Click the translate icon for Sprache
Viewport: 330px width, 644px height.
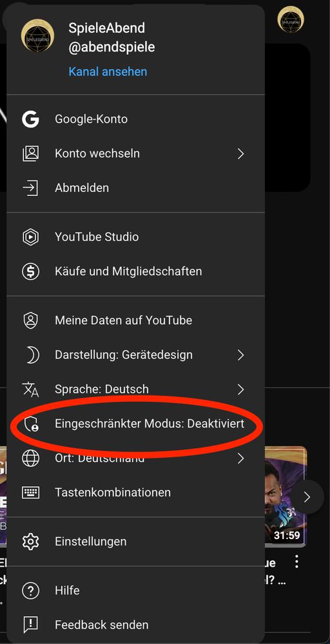pyautogui.click(x=30, y=390)
